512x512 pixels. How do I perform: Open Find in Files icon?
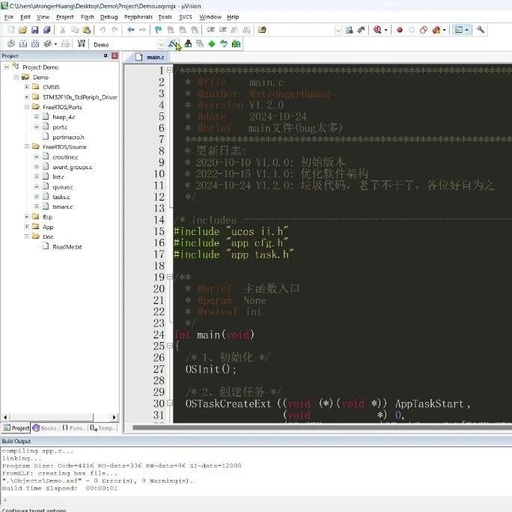[x=262, y=30]
